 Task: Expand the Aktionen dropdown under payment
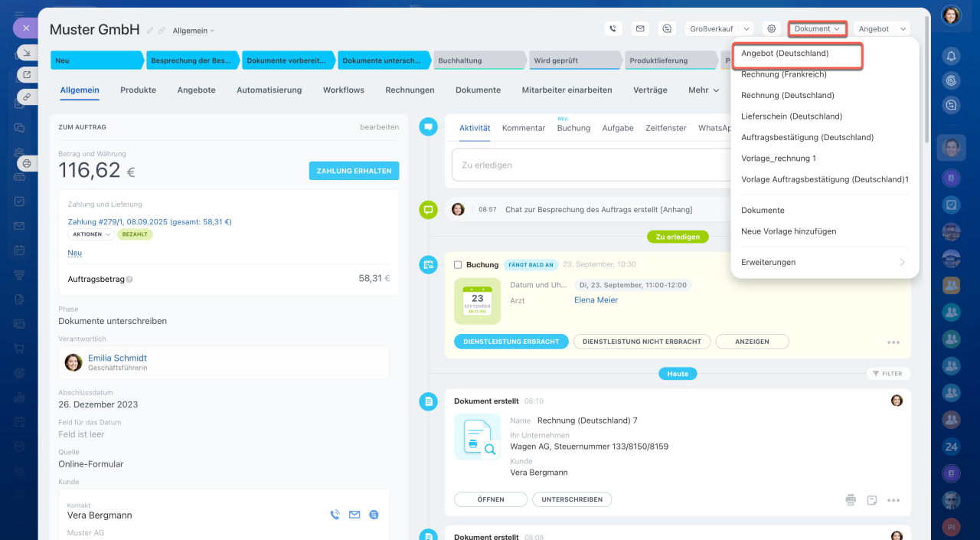(x=91, y=234)
